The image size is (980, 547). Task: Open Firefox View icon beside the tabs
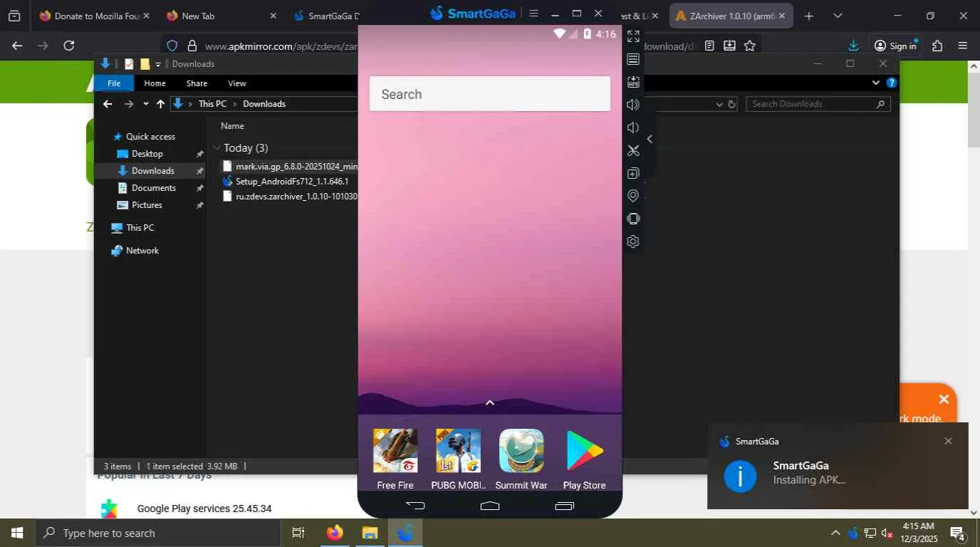pos(14,16)
